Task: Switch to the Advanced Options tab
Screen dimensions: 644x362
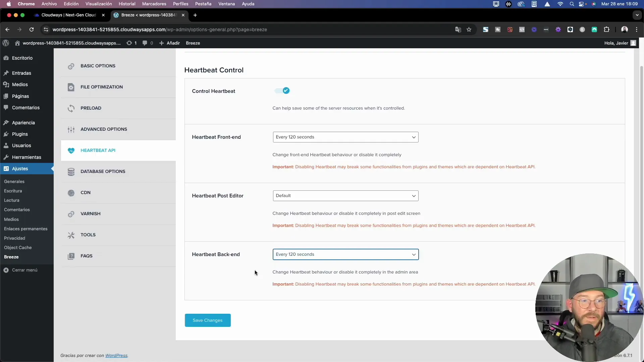Action: pyautogui.click(x=118, y=129)
